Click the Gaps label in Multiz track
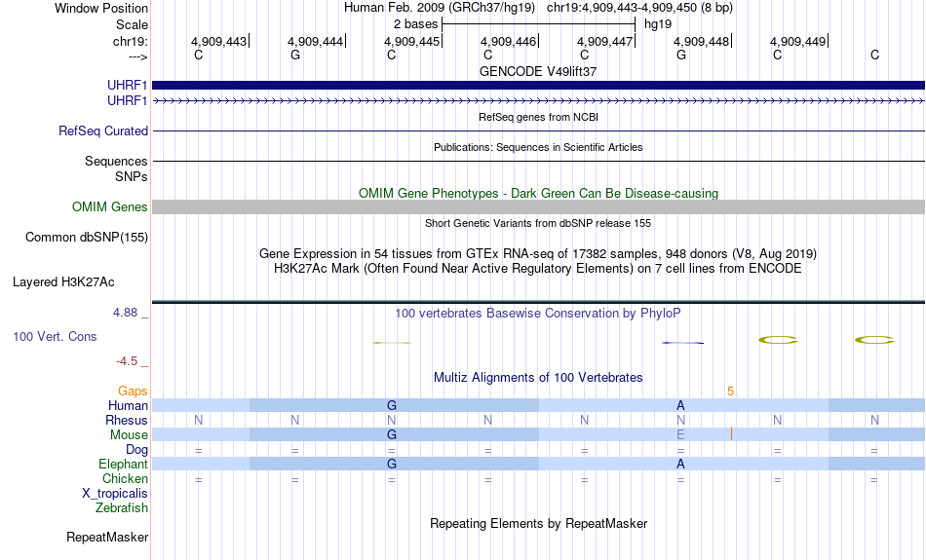 click(133, 391)
